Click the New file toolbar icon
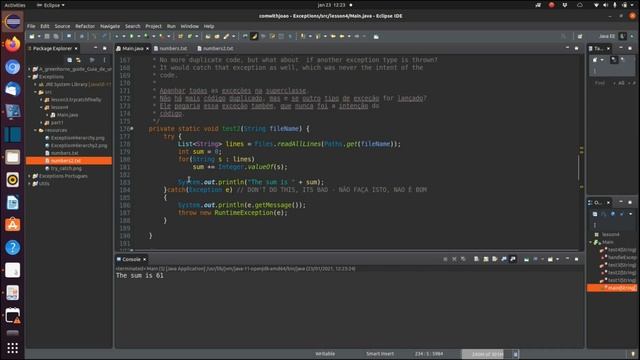Viewport: 640px width, 360px height. tap(31, 36)
